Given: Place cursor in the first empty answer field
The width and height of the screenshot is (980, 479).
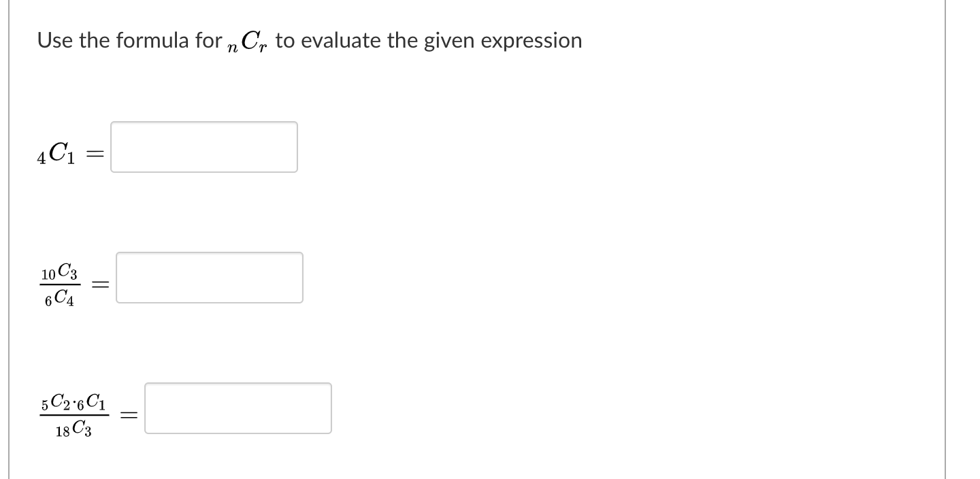Looking at the screenshot, I should (x=203, y=146).
